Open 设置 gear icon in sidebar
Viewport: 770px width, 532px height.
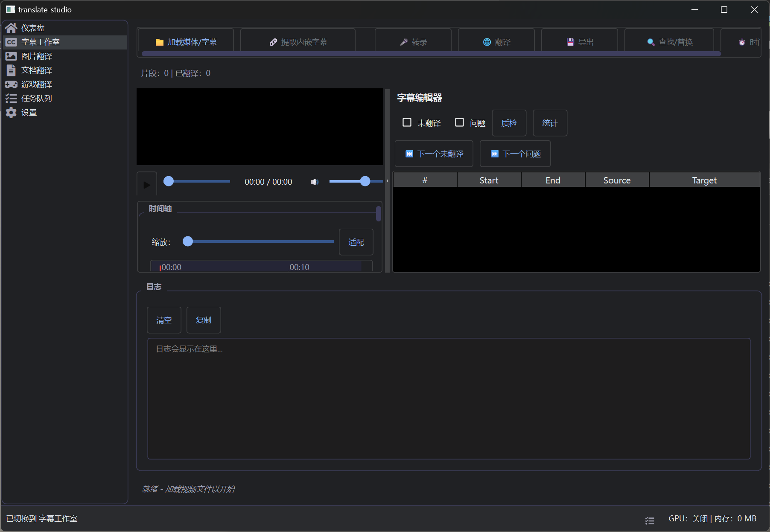(11, 113)
